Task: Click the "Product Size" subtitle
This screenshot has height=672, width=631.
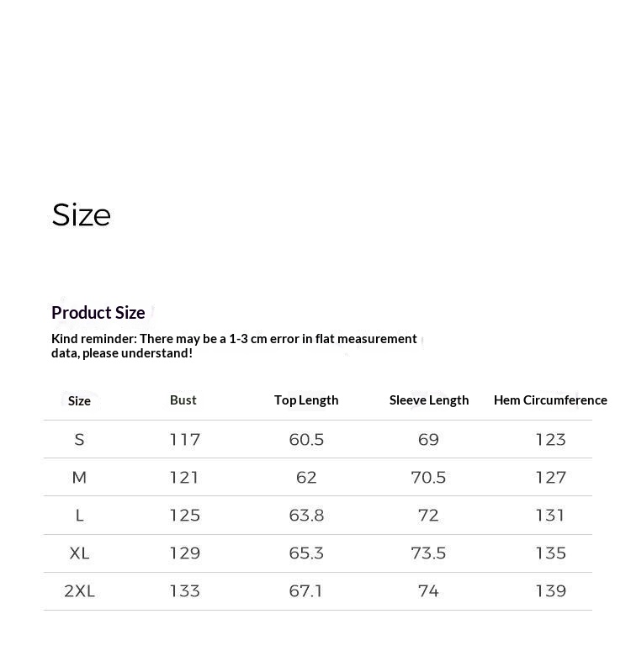Action: pyautogui.click(x=98, y=313)
